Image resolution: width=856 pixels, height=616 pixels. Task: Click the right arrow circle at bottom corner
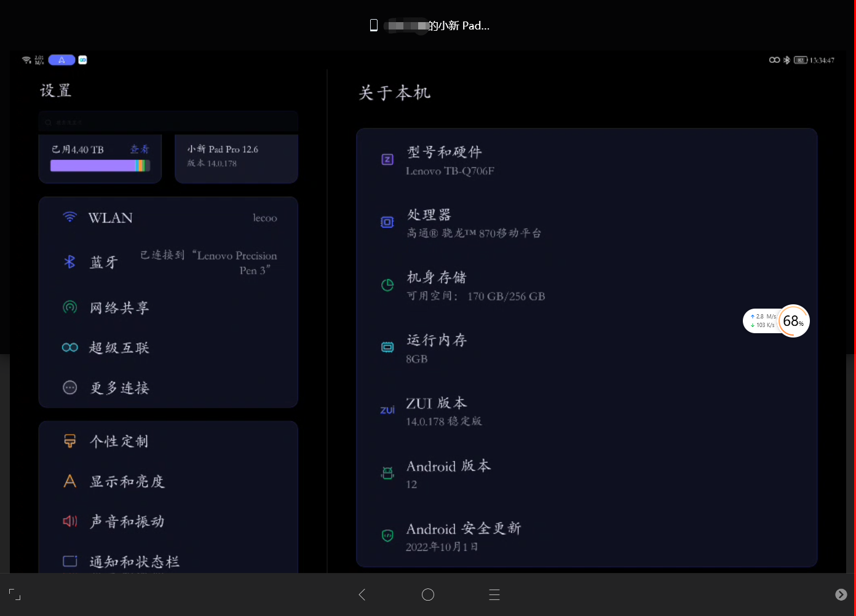[x=841, y=594]
